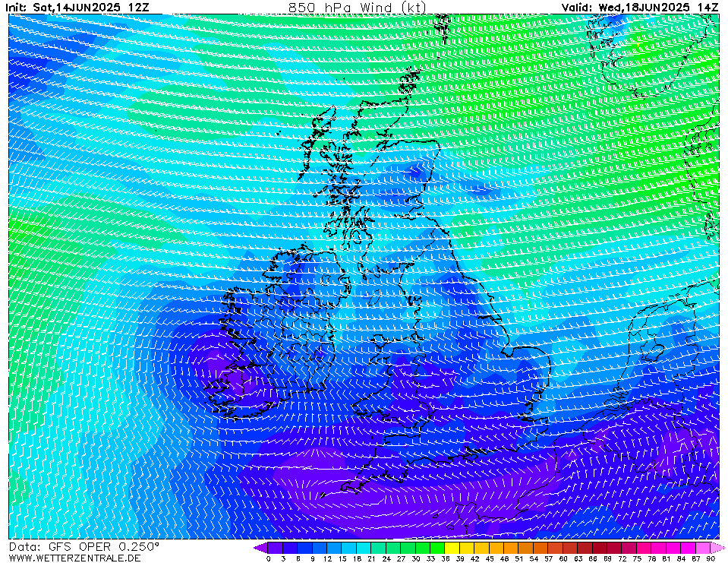Click the "24" label on the wind scale

(x=386, y=558)
